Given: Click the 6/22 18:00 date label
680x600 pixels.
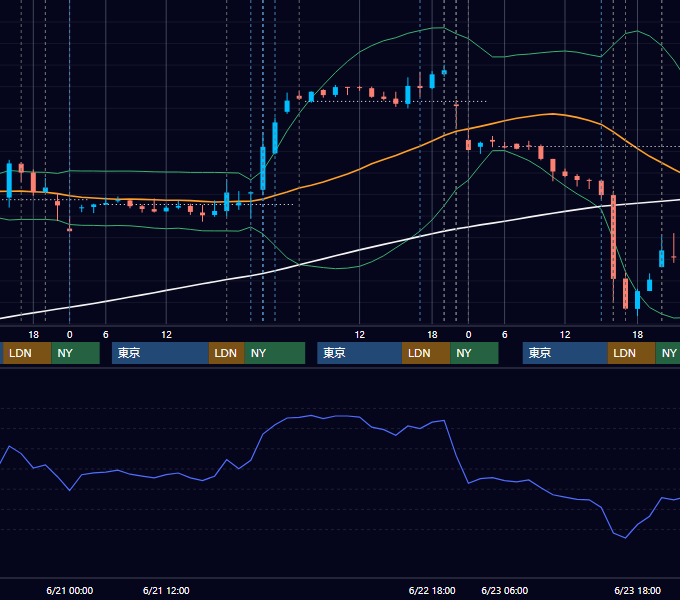Looking at the screenshot, I should 432,590.
